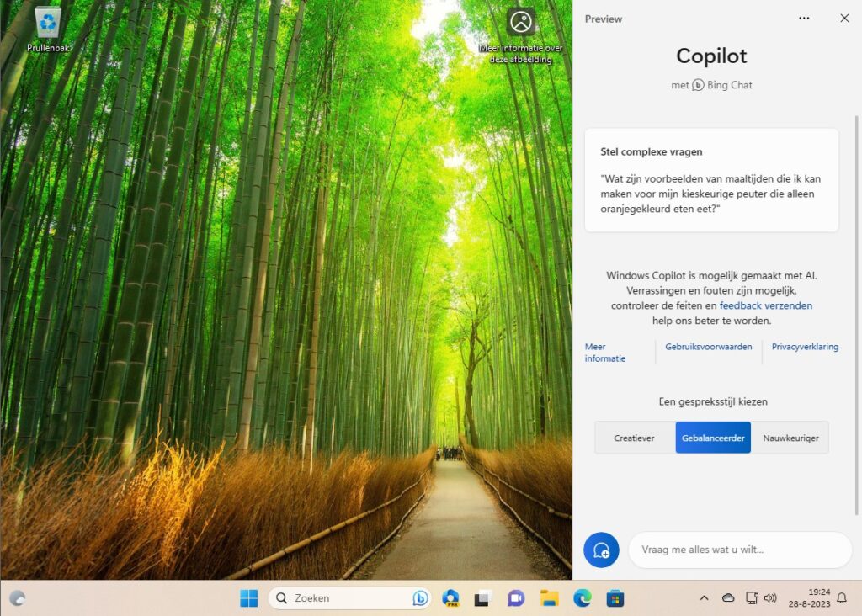Viewport: 862px width, 616px height.
Task: Click the Zoeken taskbar search box
Action: click(x=349, y=597)
